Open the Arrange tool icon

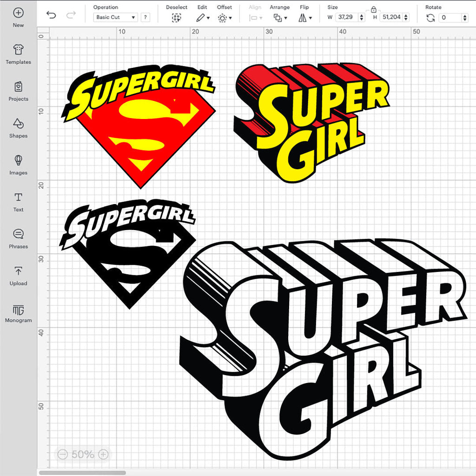(x=278, y=18)
